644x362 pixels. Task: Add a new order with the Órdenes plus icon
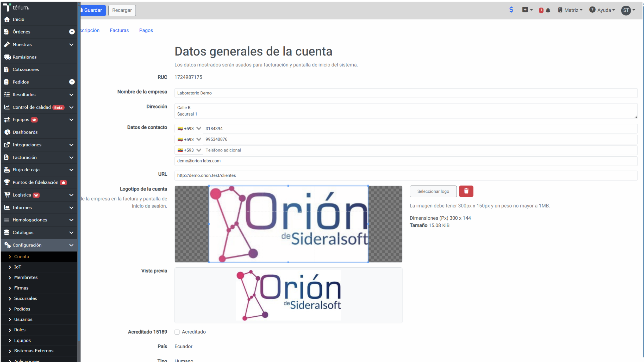[x=72, y=32]
